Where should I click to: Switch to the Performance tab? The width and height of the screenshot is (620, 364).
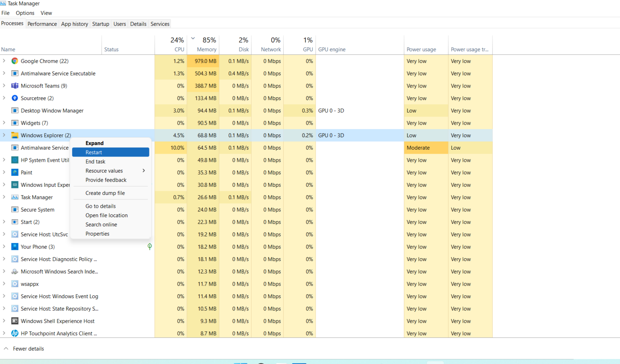coord(42,24)
